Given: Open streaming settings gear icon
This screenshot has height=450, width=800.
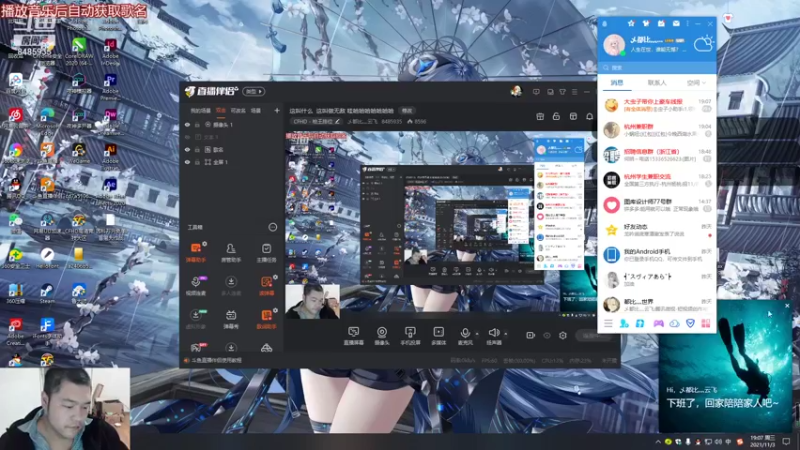Looking at the screenshot, I should 563,335.
